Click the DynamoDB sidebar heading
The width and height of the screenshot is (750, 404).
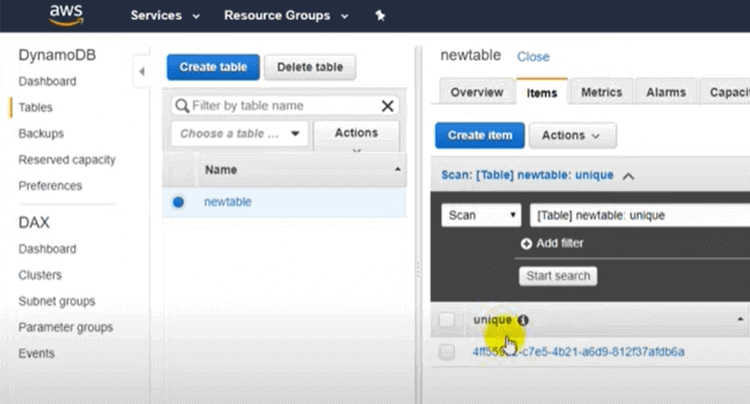[x=57, y=55]
